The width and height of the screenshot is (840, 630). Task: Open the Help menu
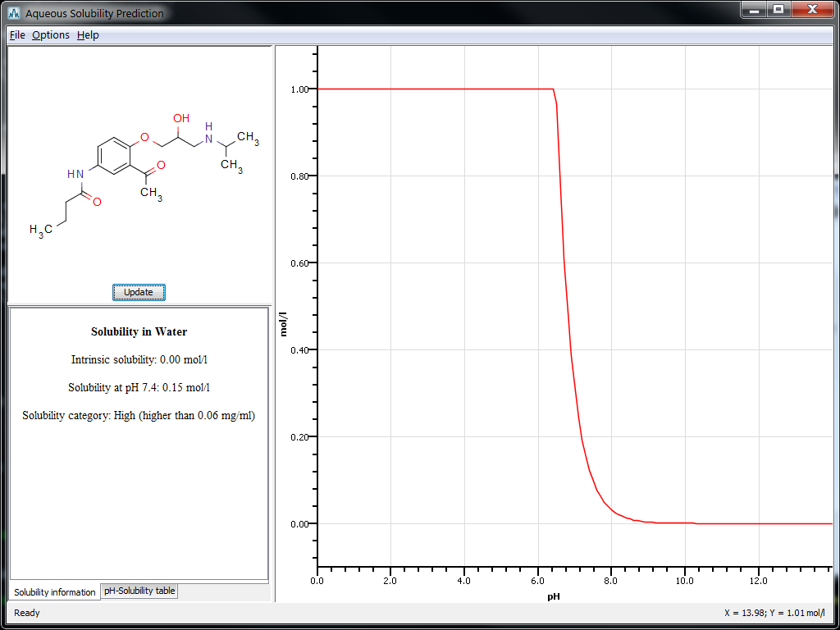(x=87, y=35)
